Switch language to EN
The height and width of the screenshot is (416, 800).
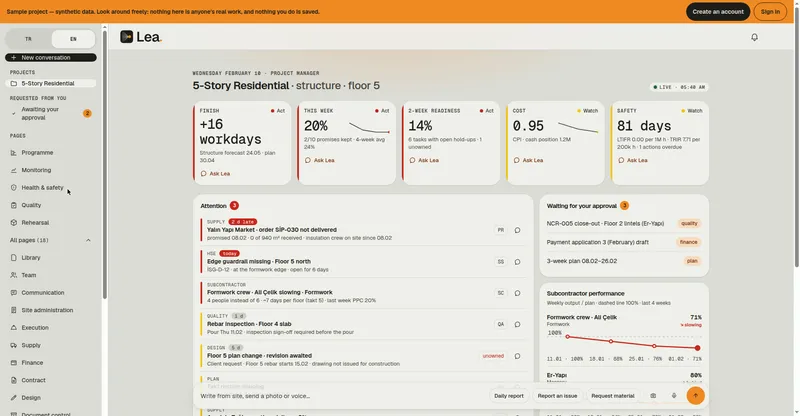[x=73, y=39]
